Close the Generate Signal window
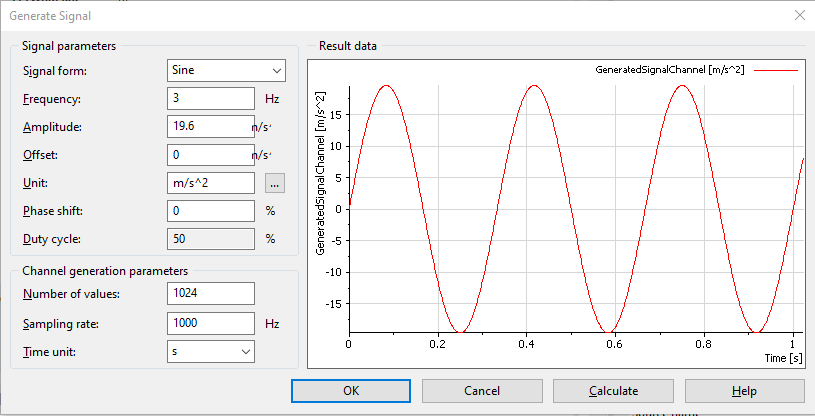This screenshot has height=416, width=815. (798, 15)
